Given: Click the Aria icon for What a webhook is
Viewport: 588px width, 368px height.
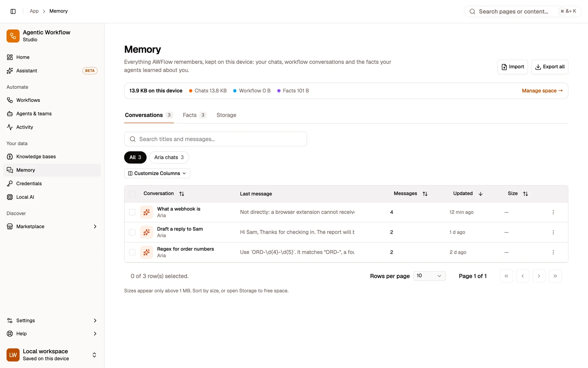Looking at the screenshot, I should click(146, 212).
